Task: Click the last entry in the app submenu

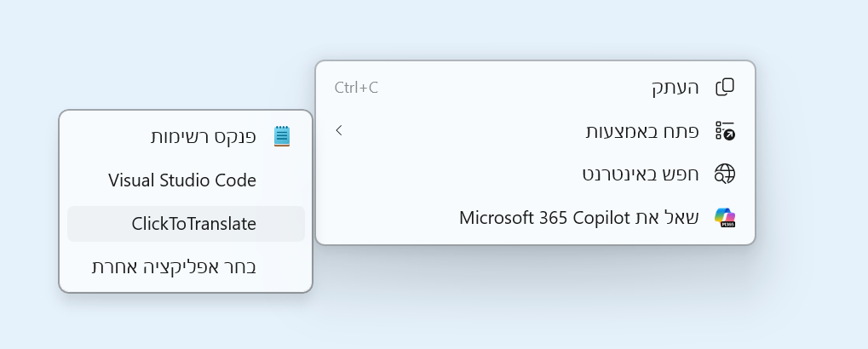Action: click(174, 267)
